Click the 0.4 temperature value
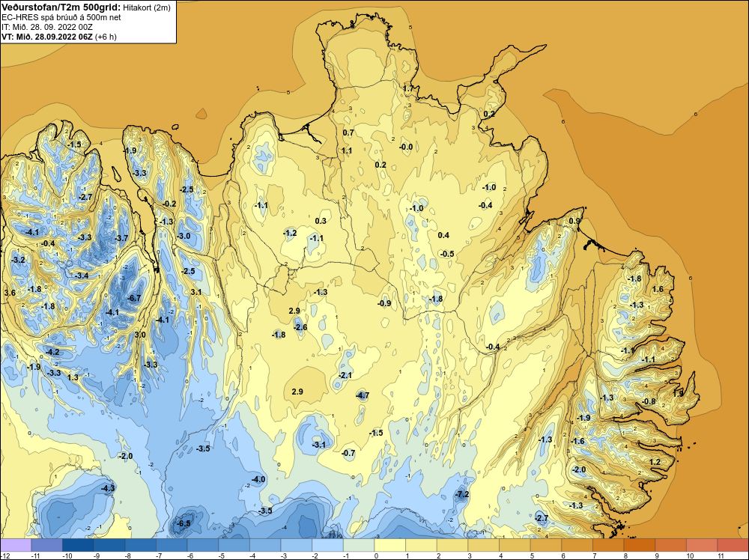Screen dimensions: 749x560 [x=443, y=235]
